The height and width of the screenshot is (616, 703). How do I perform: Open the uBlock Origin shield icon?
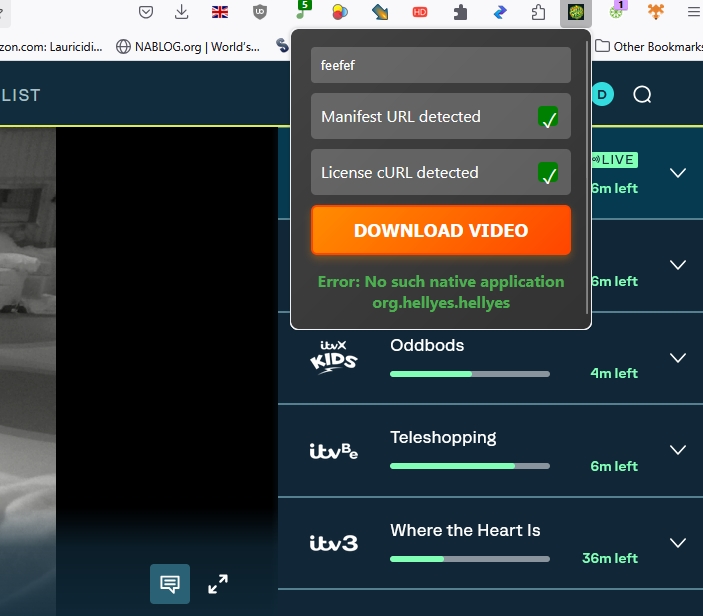point(260,12)
